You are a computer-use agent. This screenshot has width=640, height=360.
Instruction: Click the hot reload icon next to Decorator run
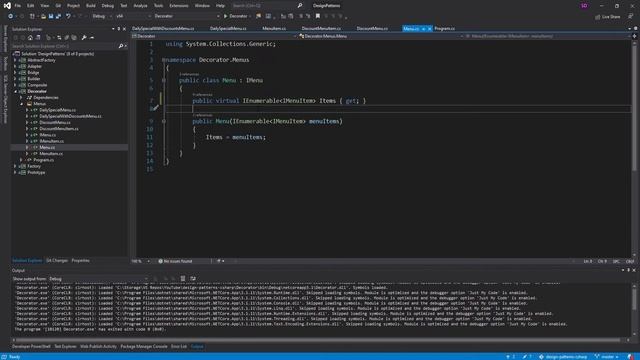pos(258,16)
